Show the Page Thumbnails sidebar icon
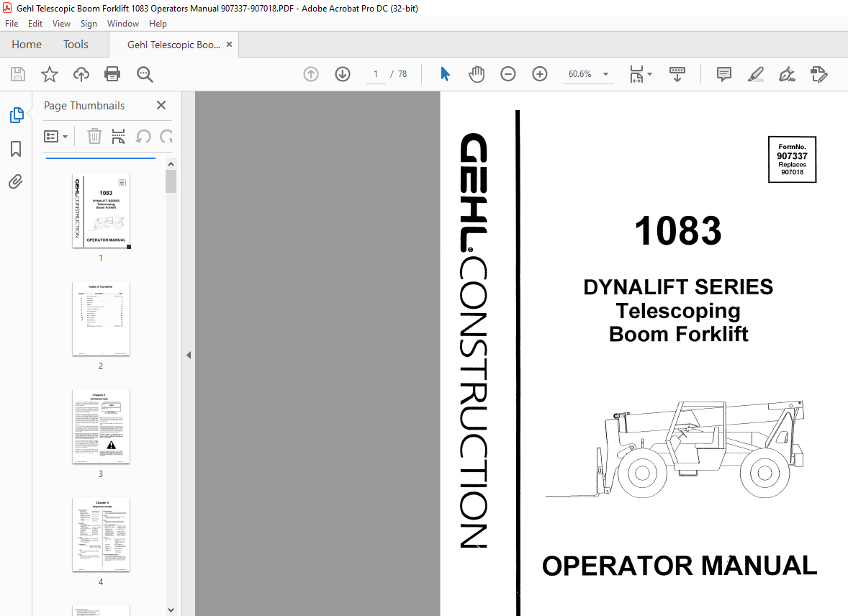848x616 pixels. (x=17, y=115)
